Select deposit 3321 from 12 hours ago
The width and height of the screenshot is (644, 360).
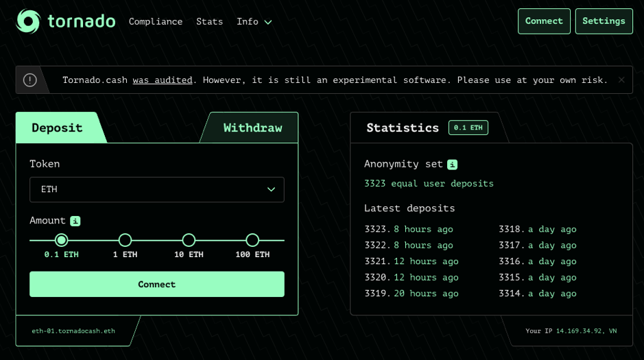(x=412, y=261)
